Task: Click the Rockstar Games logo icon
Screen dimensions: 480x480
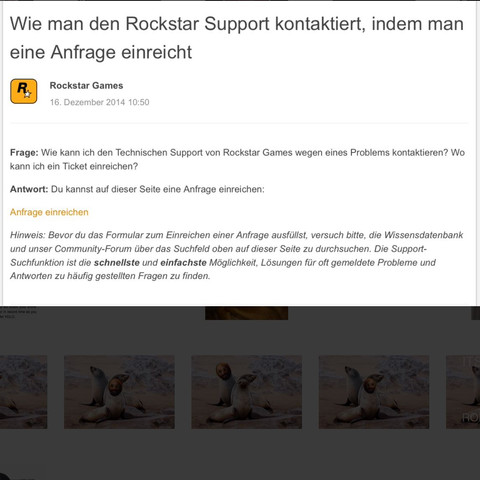Action: pos(24,91)
